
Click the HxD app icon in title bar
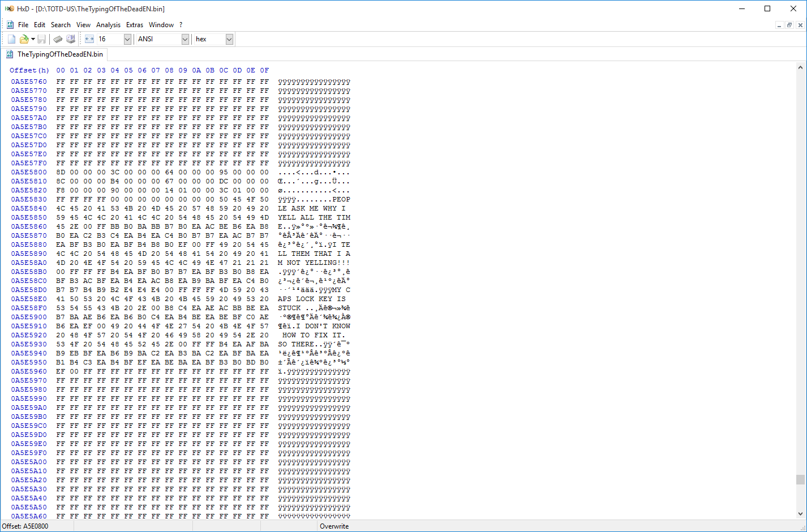click(x=10, y=9)
